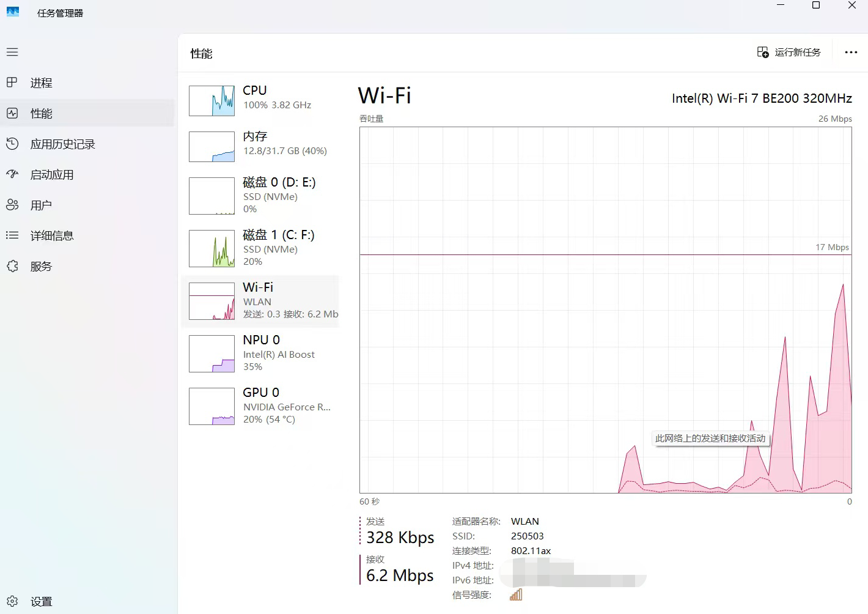Screen dimensions: 868x614
Task: Go to 启动应用 page
Action: click(87, 174)
